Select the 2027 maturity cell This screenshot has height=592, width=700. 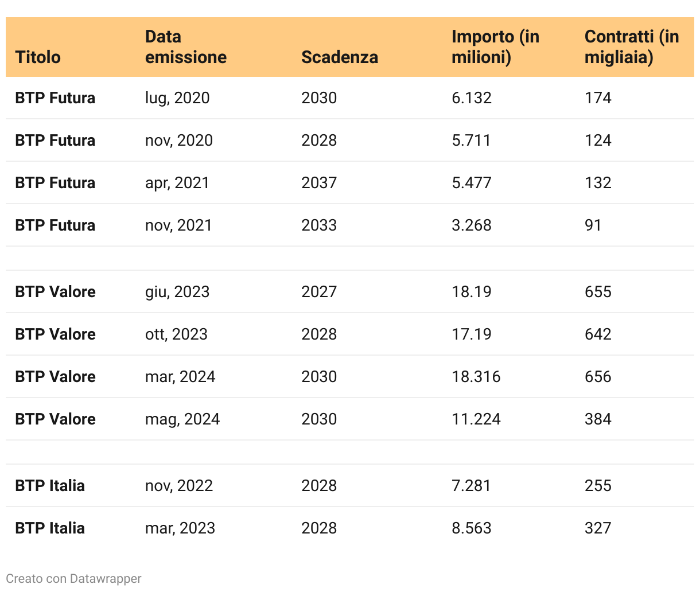point(319,292)
